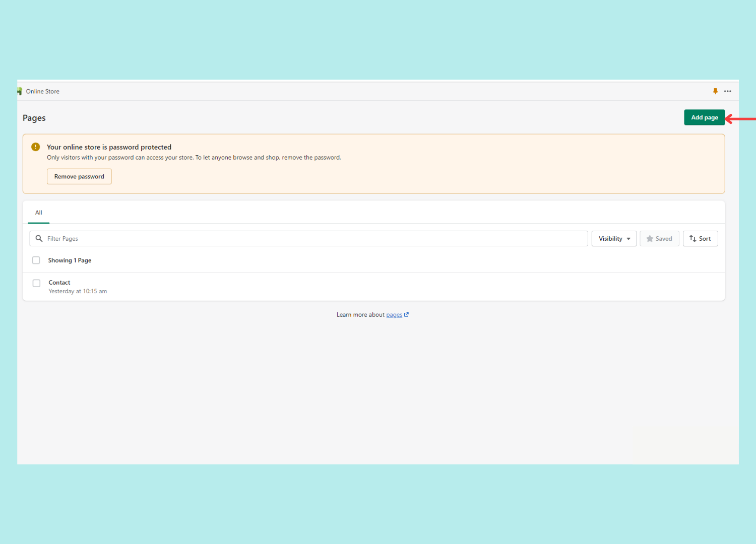Click the pin icon in the header
The image size is (756, 544).
(715, 91)
